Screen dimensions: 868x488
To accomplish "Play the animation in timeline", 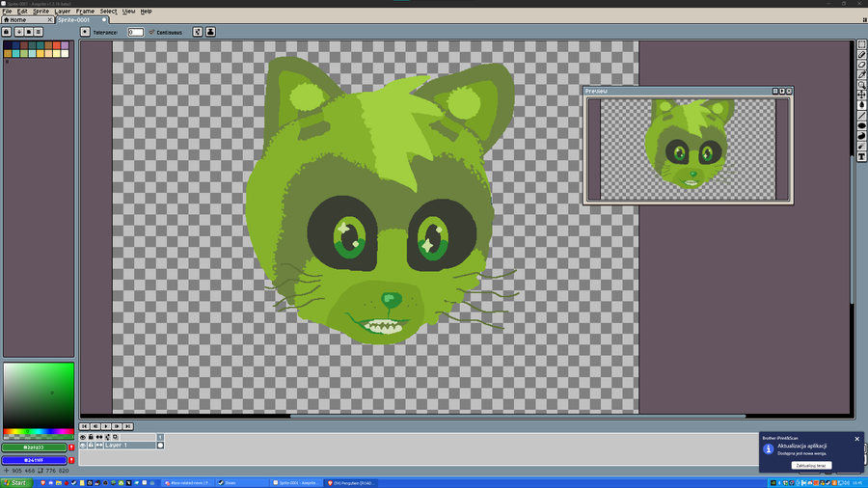I will click(x=106, y=426).
